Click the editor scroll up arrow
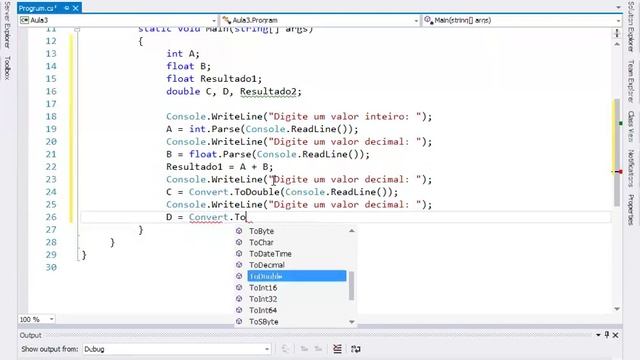The width and height of the screenshot is (640, 360). (617, 44)
